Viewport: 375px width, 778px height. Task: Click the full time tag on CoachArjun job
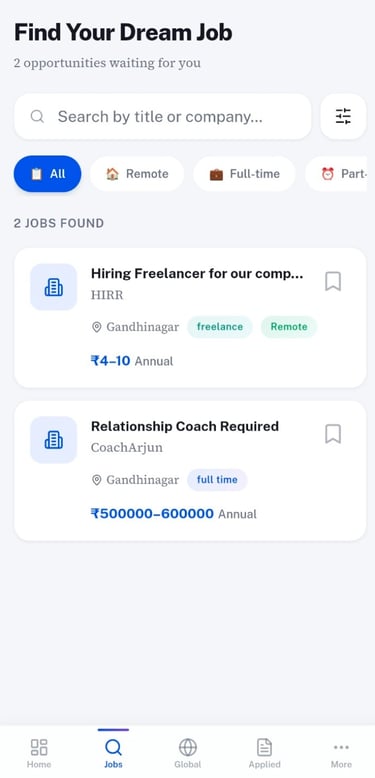(217, 480)
